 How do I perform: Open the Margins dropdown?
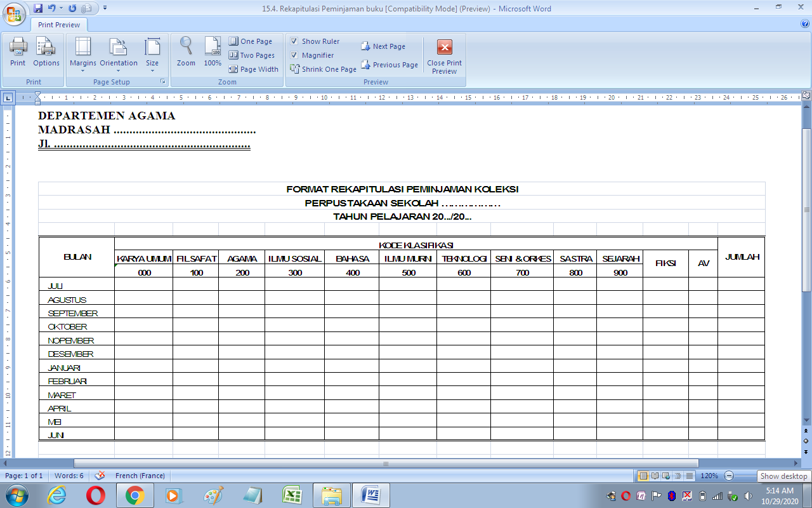tap(82, 54)
